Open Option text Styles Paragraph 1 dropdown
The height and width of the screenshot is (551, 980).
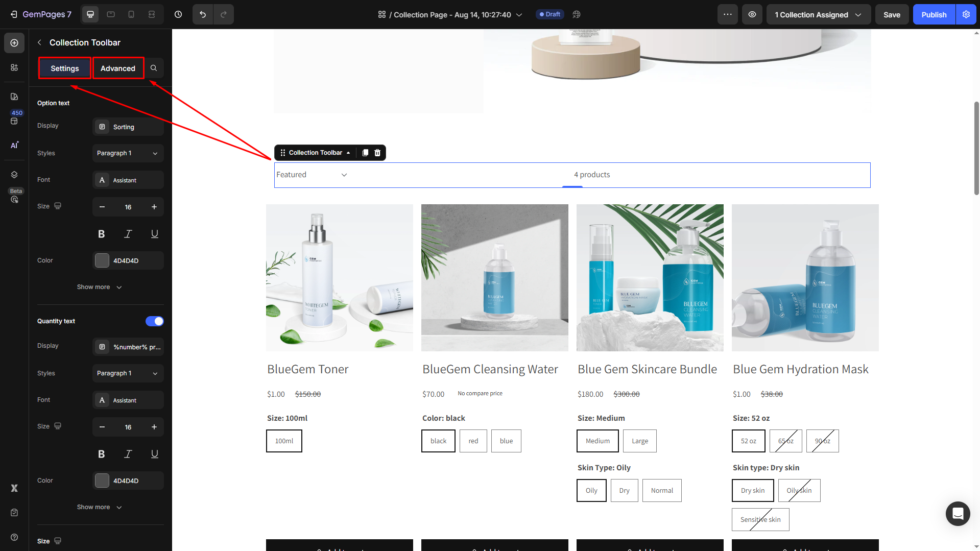(x=128, y=153)
